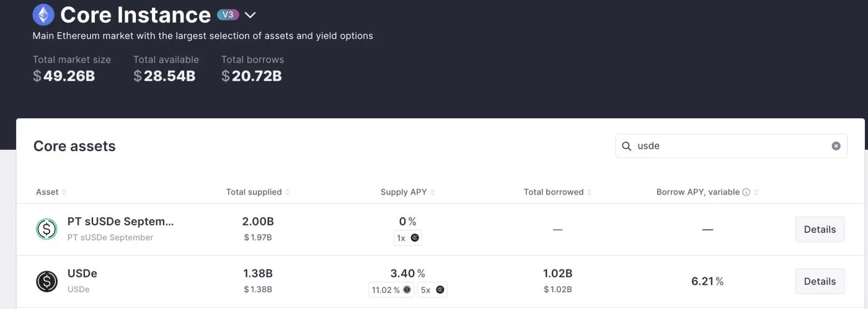Click the 11.02% incentive badge for USDe
The width and height of the screenshot is (868, 309).
click(391, 290)
